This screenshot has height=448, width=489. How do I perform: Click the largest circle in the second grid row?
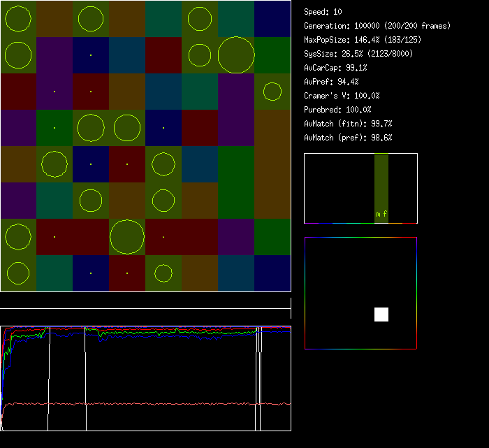pos(236,55)
